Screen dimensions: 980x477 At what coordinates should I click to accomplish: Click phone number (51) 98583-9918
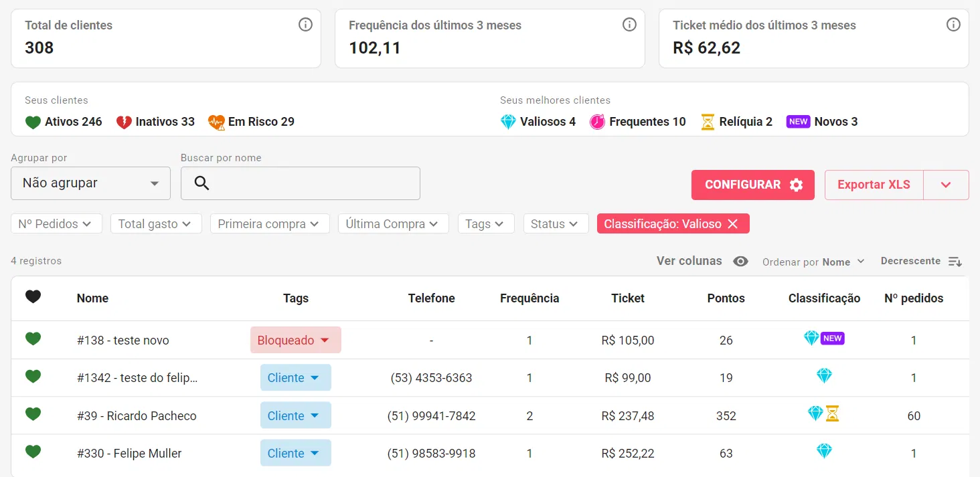point(432,454)
